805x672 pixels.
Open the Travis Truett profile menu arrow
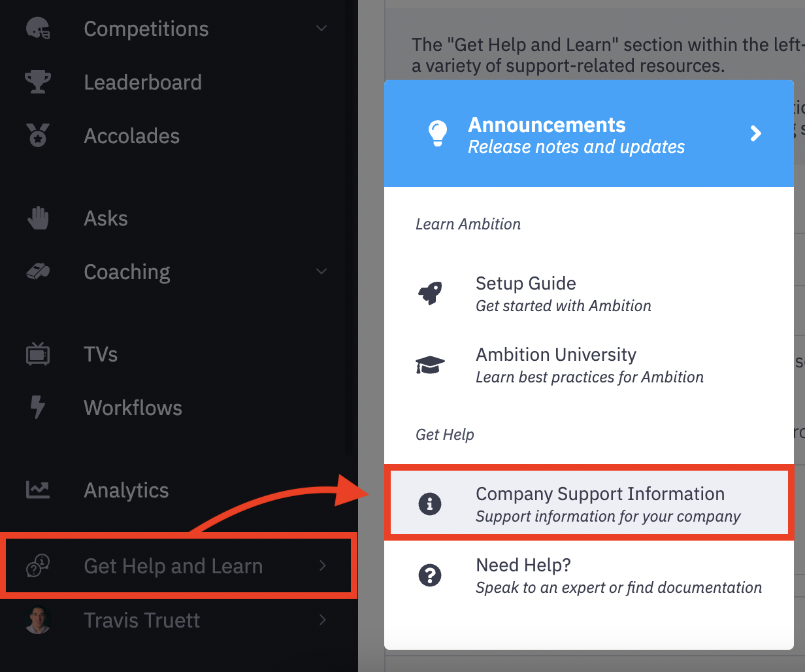(x=322, y=619)
